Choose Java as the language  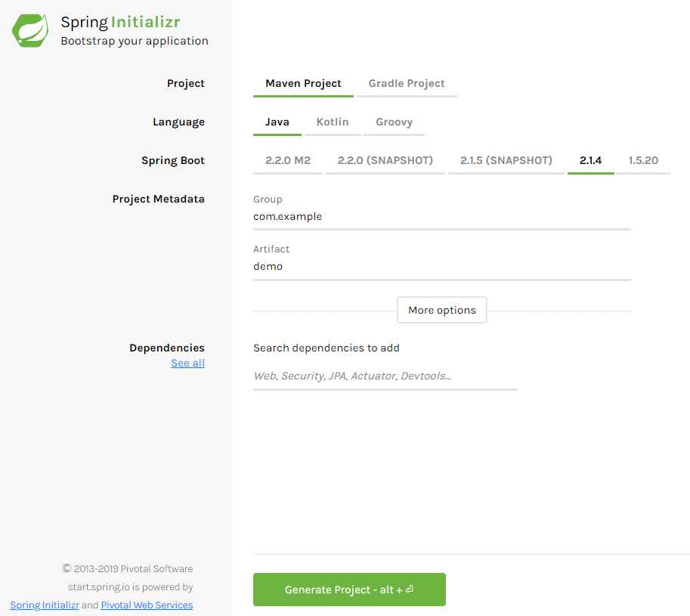tap(277, 122)
